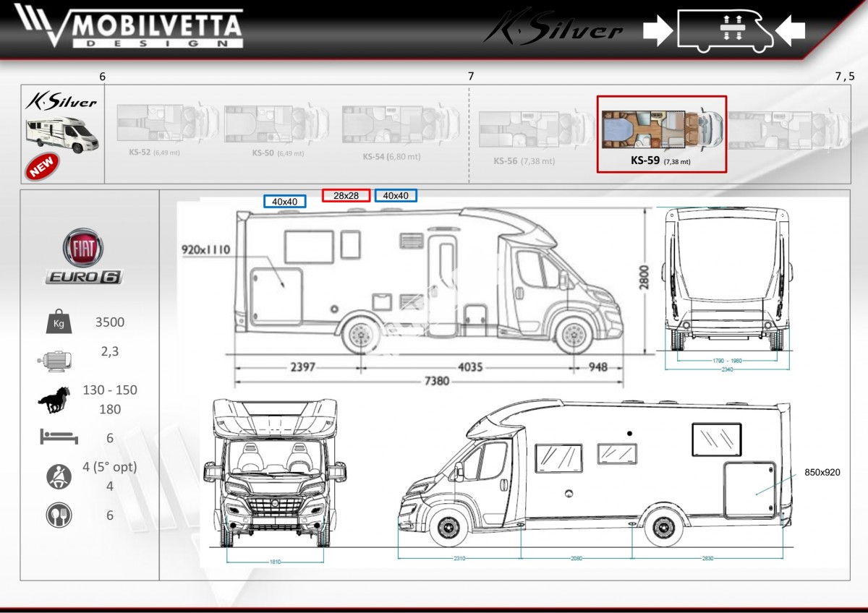This screenshot has height=613, width=868.
Task: Click the KS-56 (7,38 mt) label
Action: (x=524, y=161)
